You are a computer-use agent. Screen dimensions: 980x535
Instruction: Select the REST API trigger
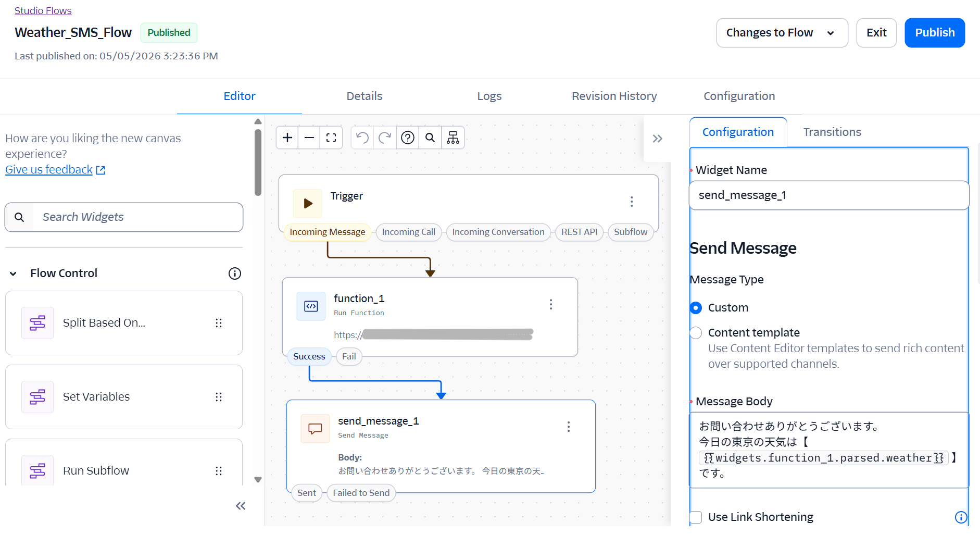tap(579, 232)
